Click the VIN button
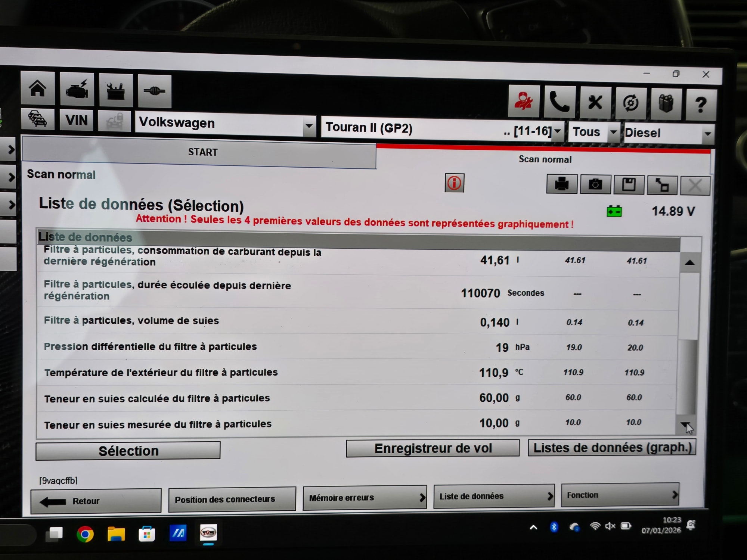The width and height of the screenshot is (747, 560). pyautogui.click(x=77, y=120)
